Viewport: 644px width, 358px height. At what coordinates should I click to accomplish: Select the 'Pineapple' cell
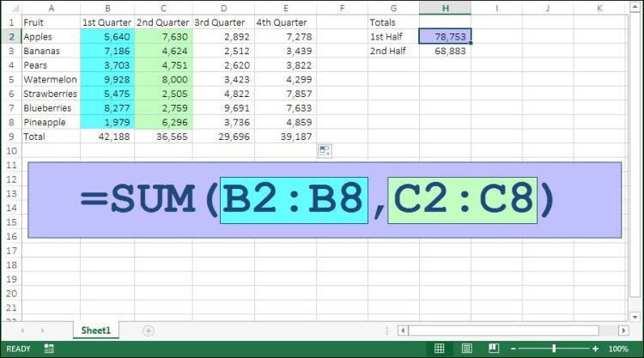click(x=52, y=123)
